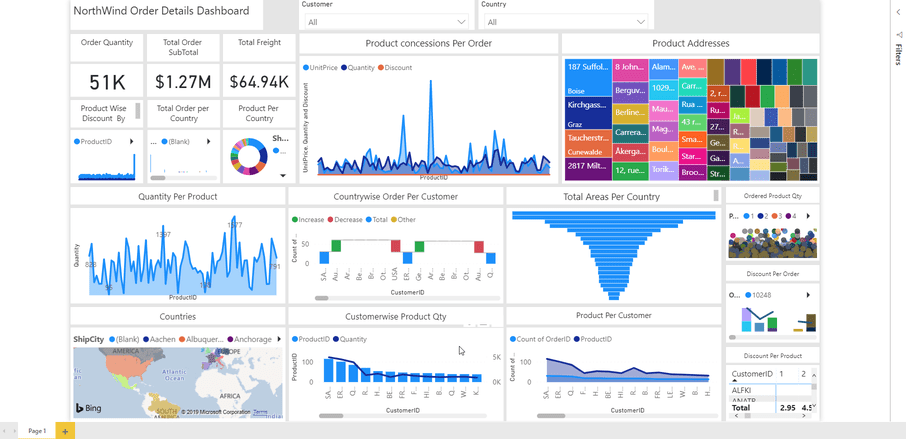Screen dimensions: 906x439
Task: Advance the Ordered Product Qty legend arrow
Action: pyautogui.click(x=808, y=216)
